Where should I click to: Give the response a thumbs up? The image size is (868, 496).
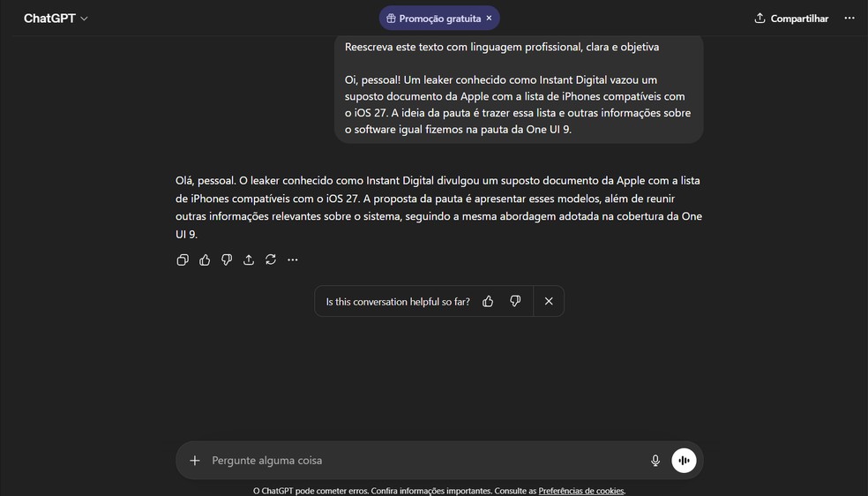[x=205, y=259]
